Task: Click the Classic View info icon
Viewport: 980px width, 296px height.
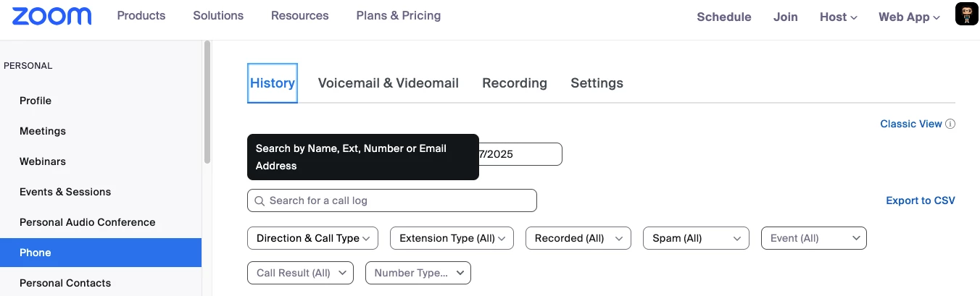Action: point(950,124)
